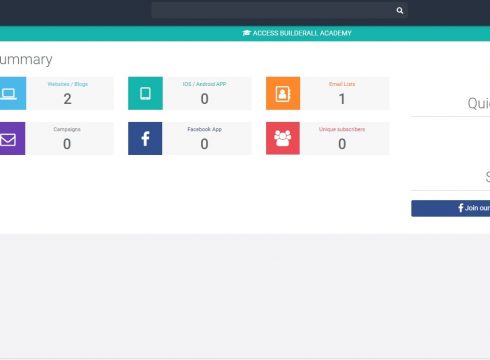Click the Websites / Blogs label
Screen dimensions: 490x360
pos(68,84)
